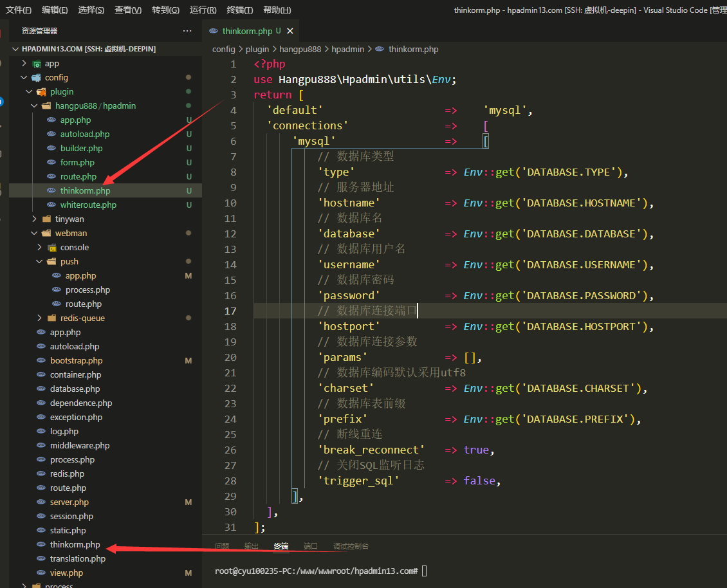Click the PHP icon beside form.php
727x588 pixels.
51,162
